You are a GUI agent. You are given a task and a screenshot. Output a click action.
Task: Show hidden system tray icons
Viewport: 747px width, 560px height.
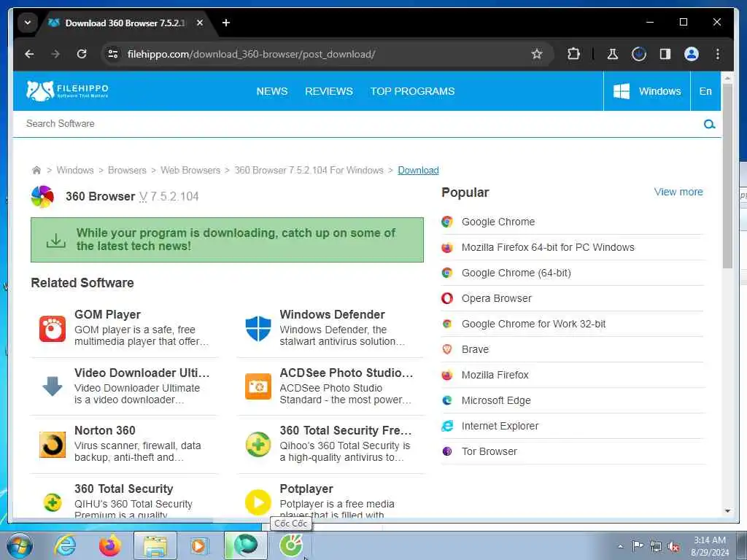point(620,547)
